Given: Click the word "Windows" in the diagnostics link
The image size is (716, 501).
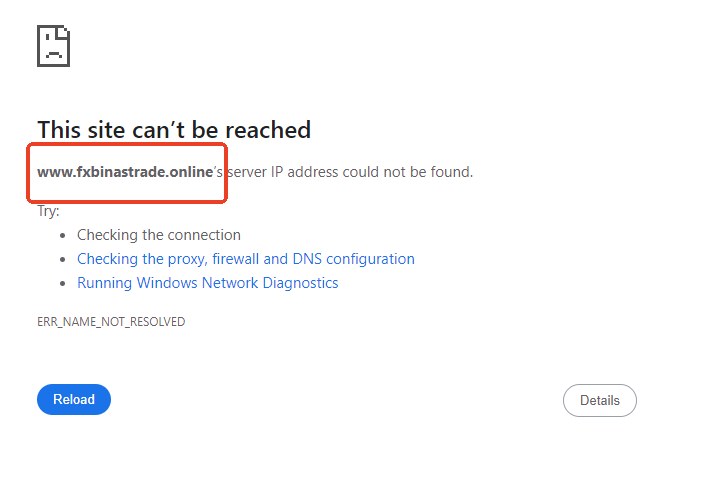Looking at the screenshot, I should click(167, 283).
